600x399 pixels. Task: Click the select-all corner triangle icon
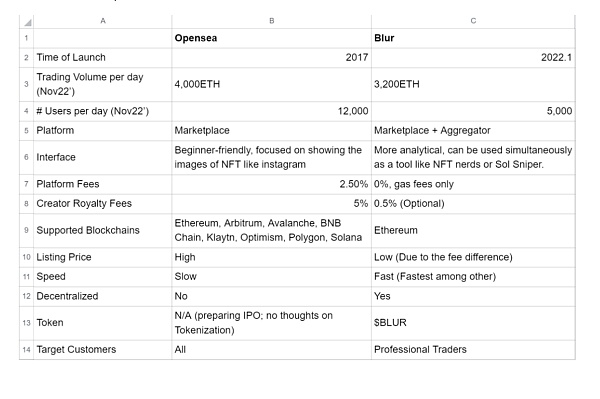[x=27, y=22]
